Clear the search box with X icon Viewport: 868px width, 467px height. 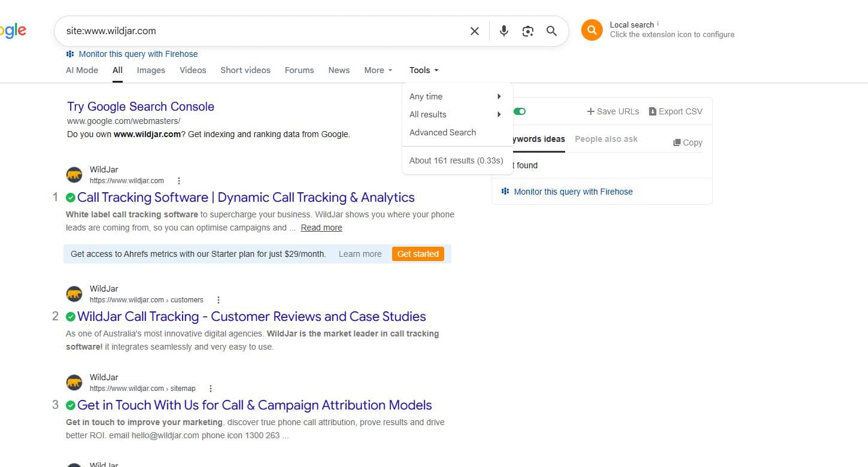tap(475, 31)
